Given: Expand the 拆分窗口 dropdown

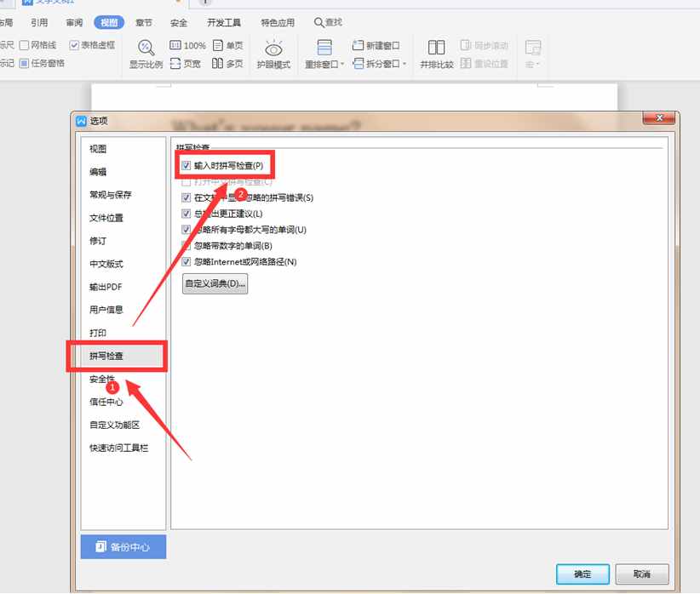Looking at the screenshot, I should tap(405, 63).
